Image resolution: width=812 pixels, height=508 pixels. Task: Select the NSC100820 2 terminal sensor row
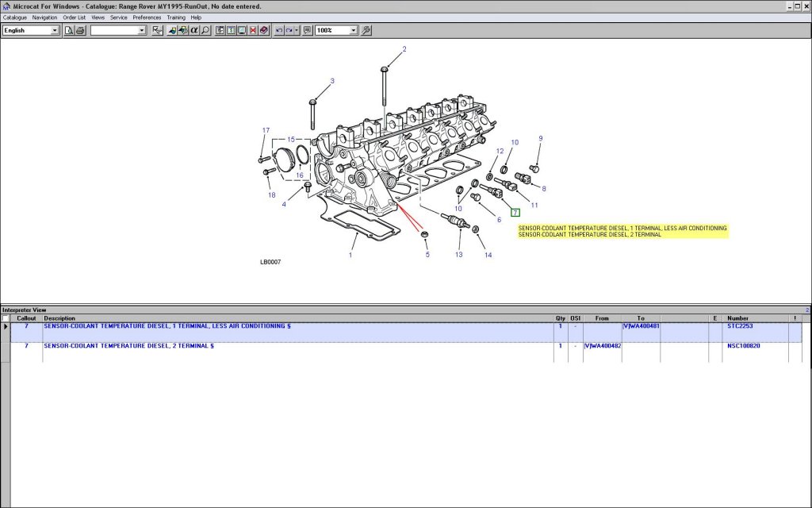click(x=317, y=346)
